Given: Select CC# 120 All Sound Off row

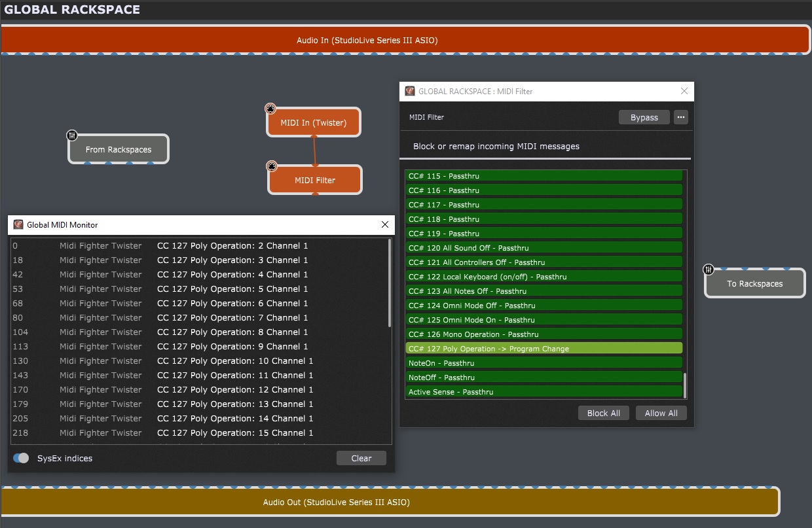Looking at the screenshot, I should [x=544, y=248].
